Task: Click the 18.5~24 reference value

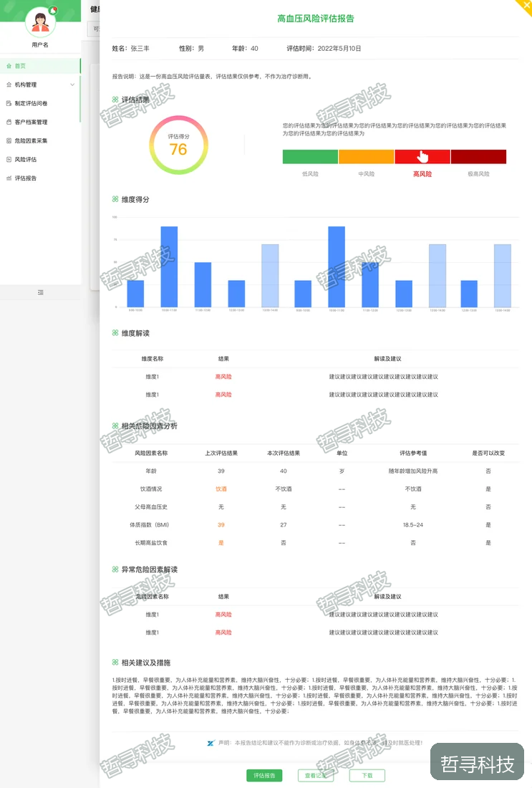Action: pos(413,524)
